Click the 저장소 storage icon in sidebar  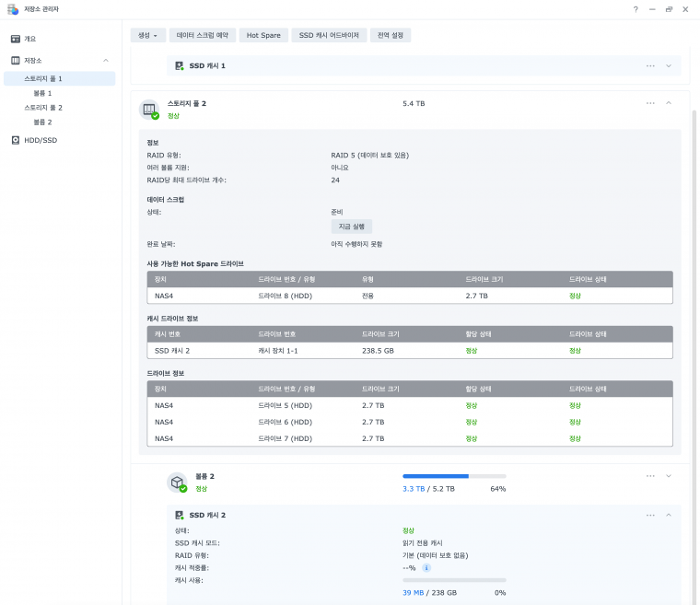[x=16, y=60]
